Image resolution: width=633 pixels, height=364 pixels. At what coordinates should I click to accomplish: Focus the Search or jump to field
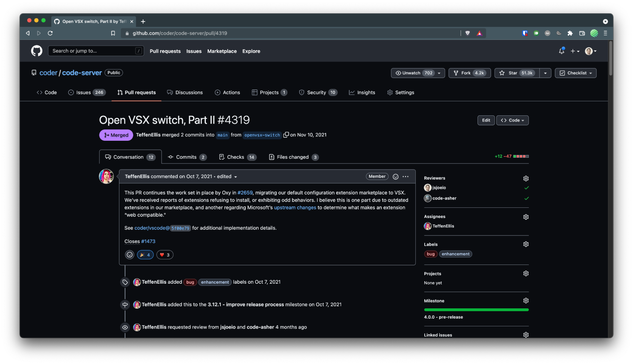coord(96,51)
